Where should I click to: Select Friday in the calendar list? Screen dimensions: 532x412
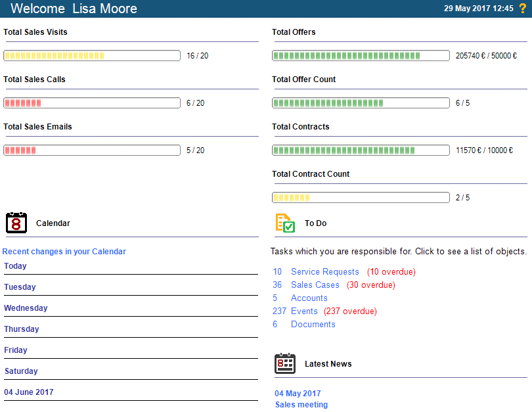click(x=16, y=350)
